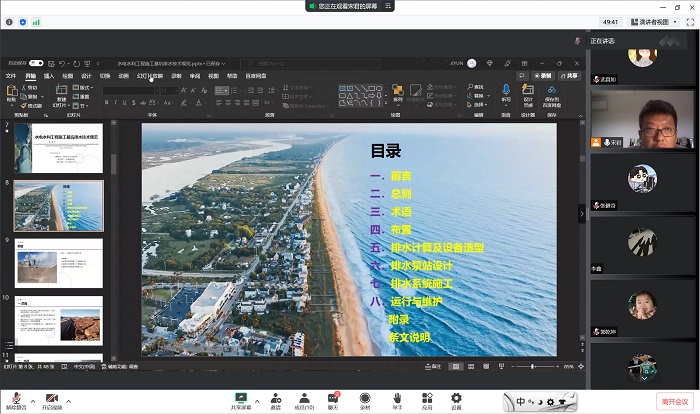Open the Chat icon with notification
This screenshot has width=700, height=414.
click(x=334, y=398)
